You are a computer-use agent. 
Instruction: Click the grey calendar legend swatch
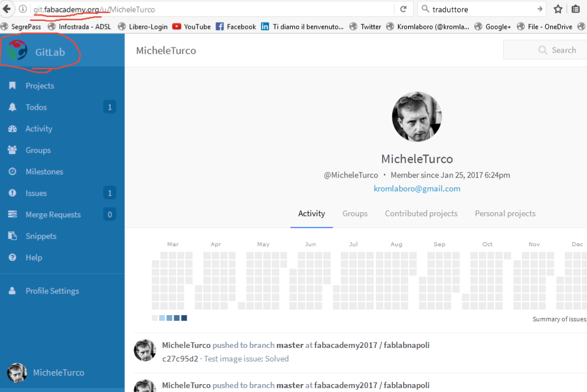[x=155, y=318]
